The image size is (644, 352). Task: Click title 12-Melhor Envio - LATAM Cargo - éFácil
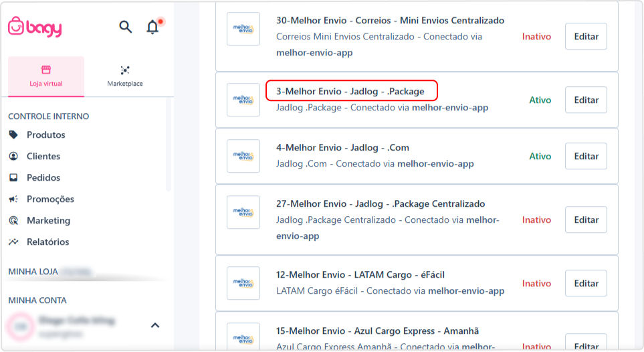(360, 274)
